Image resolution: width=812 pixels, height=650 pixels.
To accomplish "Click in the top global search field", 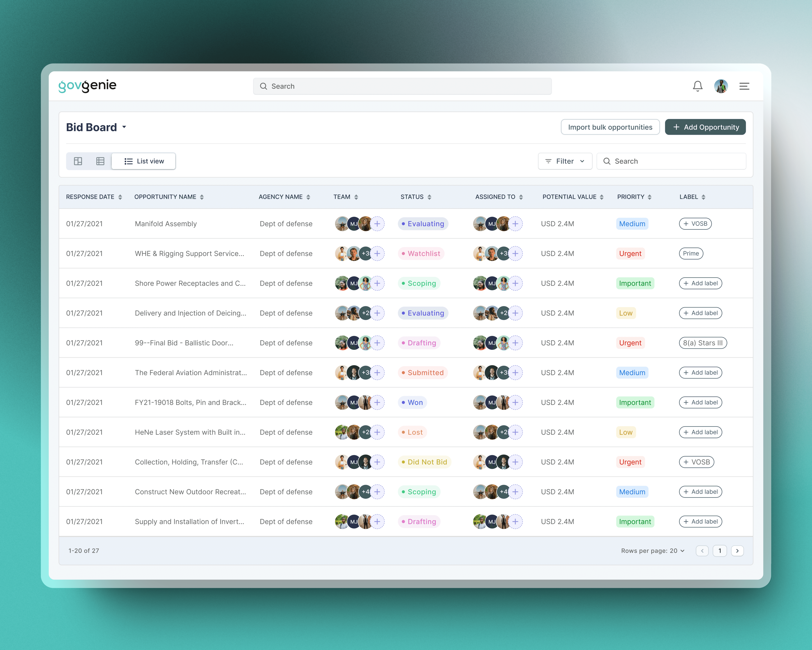I will coord(402,86).
